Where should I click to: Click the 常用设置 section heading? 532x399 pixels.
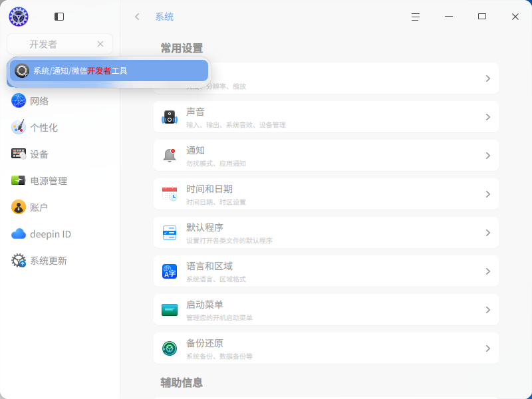(x=182, y=48)
